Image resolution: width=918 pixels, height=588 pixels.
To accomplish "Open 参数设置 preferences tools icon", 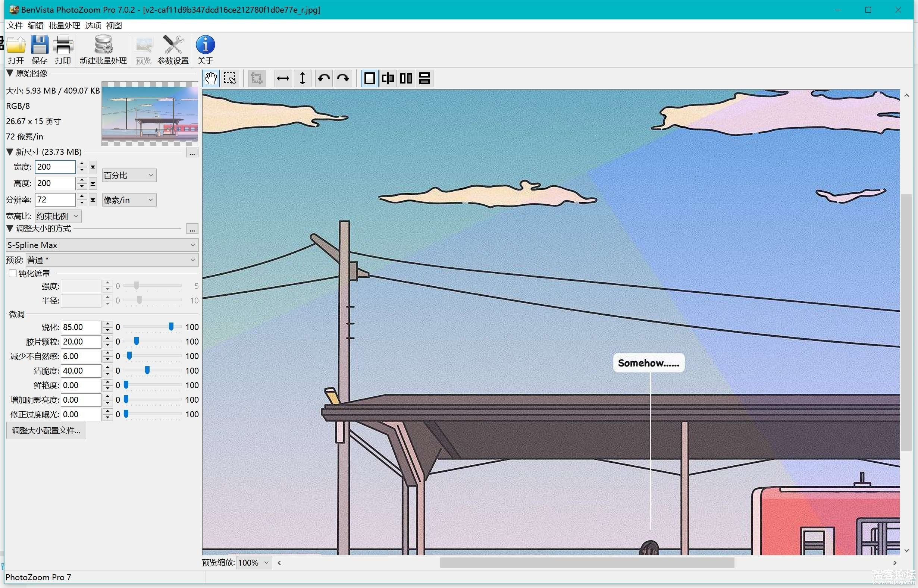I will (173, 50).
